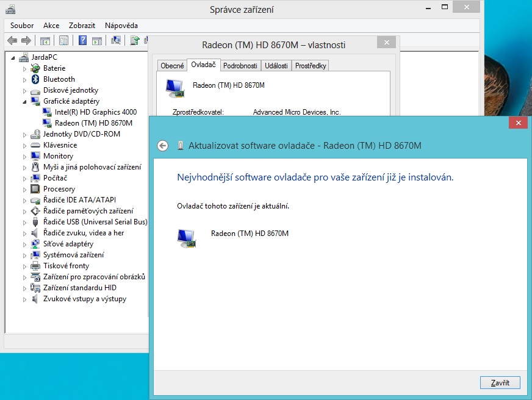Image resolution: width=532 pixels, height=400 pixels.
Task: Switch to the Prostředky tab
Action: click(x=311, y=65)
